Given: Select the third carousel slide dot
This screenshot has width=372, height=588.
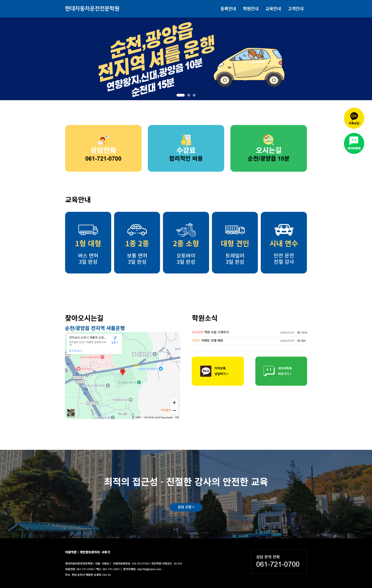Looking at the screenshot, I should coord(194,95).
